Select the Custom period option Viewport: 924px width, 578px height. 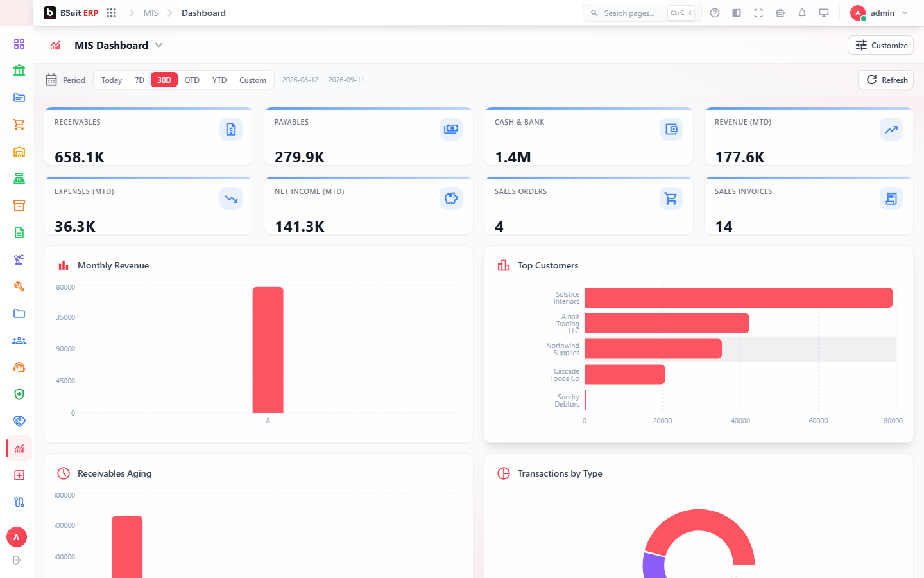click(253, 80)
